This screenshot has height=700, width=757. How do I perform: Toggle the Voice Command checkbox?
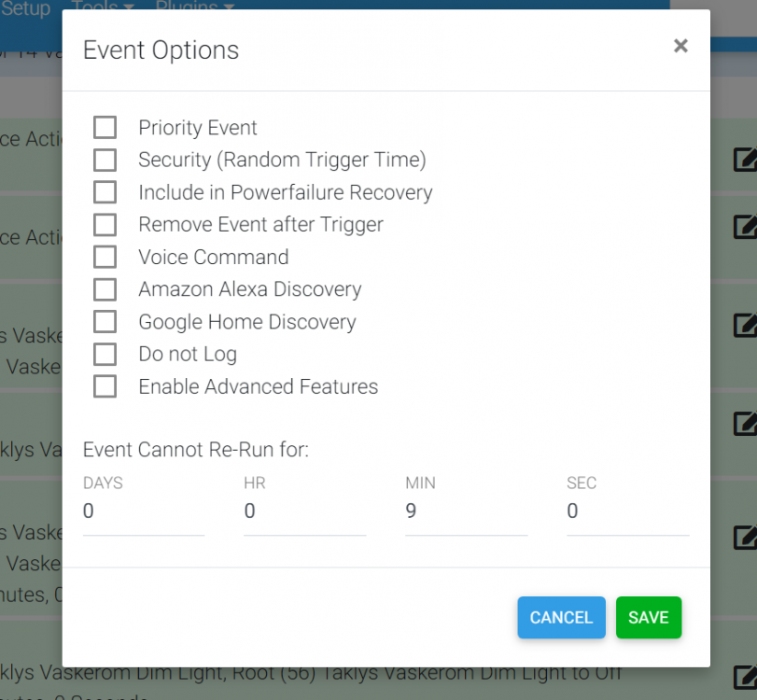pos(105,257)
